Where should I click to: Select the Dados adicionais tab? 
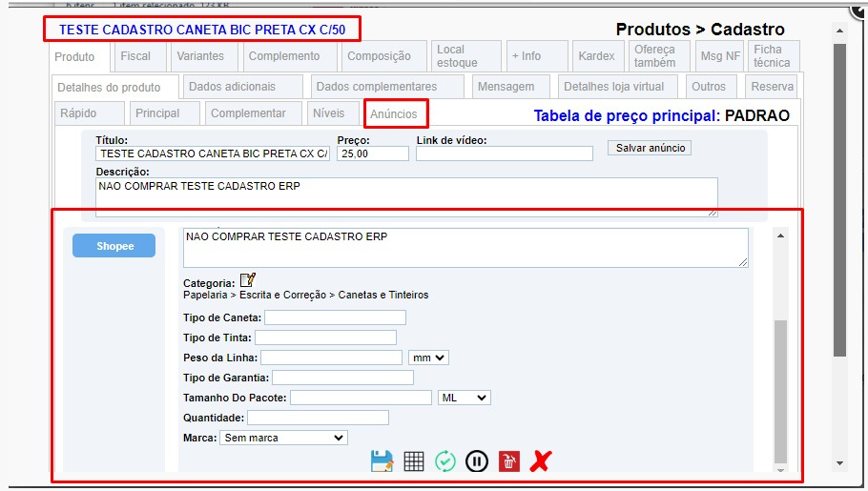point(243,87)
